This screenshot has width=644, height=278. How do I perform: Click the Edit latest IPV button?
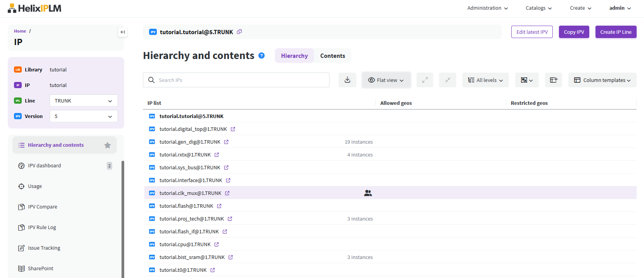(x=532, y=32)
